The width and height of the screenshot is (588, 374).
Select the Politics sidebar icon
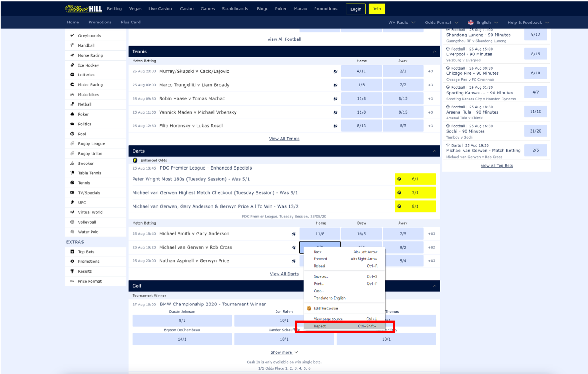click(x=72, y=124)
